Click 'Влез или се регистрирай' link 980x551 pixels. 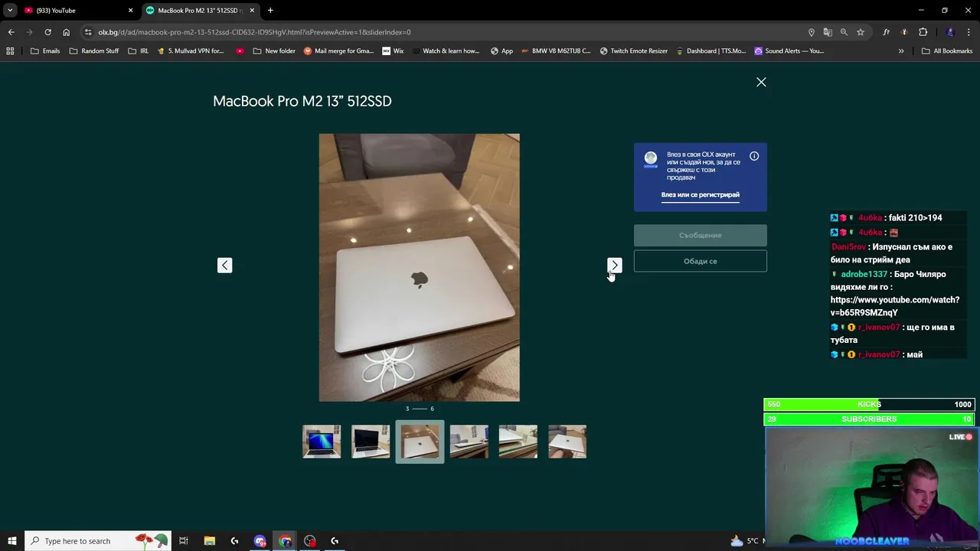pyautogui.click(x=701, y=195)
